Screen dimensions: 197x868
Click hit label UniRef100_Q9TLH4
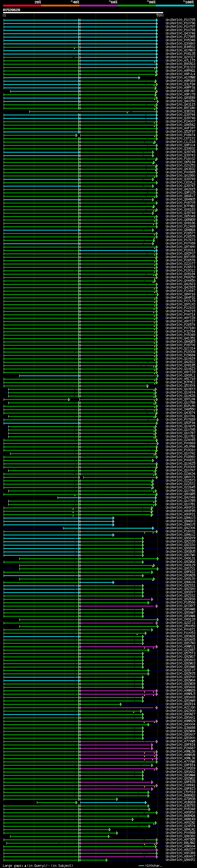click(x=180, y=399)
